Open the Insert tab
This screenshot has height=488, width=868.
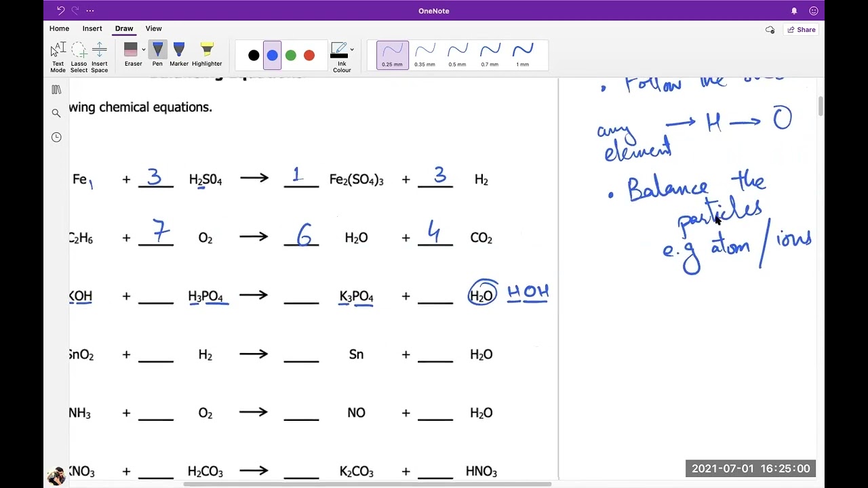tap(92, 28)
